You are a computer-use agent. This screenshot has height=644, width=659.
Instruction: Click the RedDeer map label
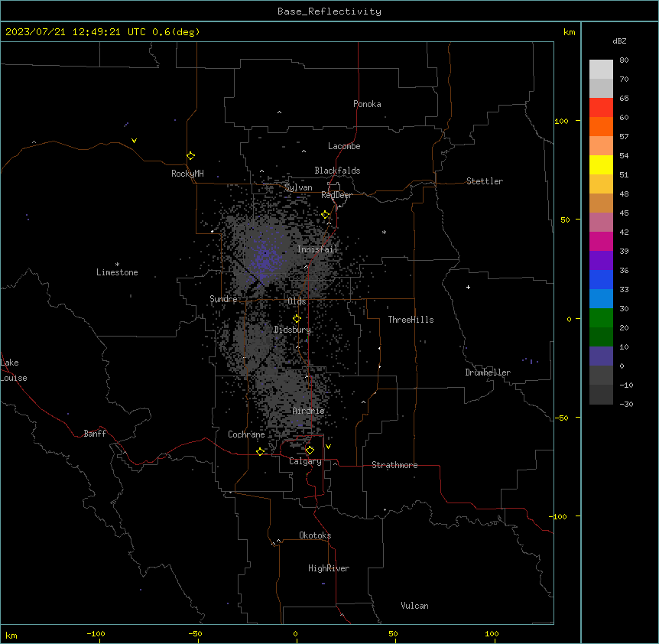pos(336,195)
